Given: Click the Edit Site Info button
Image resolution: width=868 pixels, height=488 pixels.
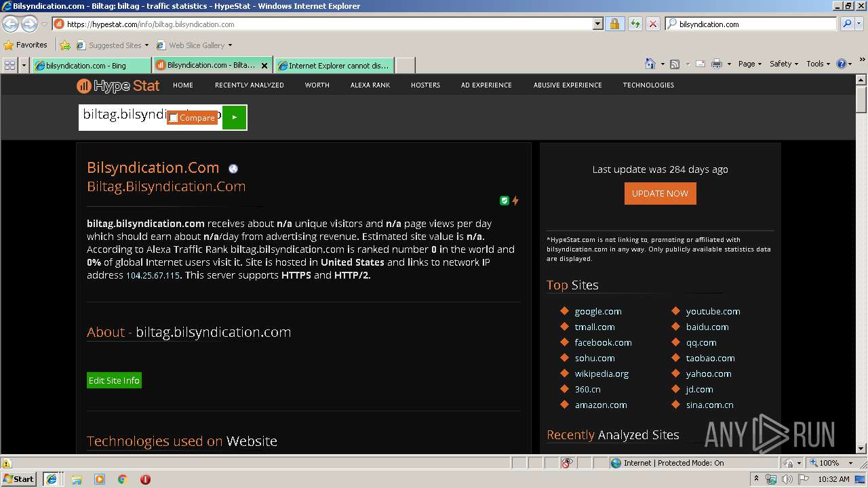Looking at the screenshot, I should coord(114,380).
